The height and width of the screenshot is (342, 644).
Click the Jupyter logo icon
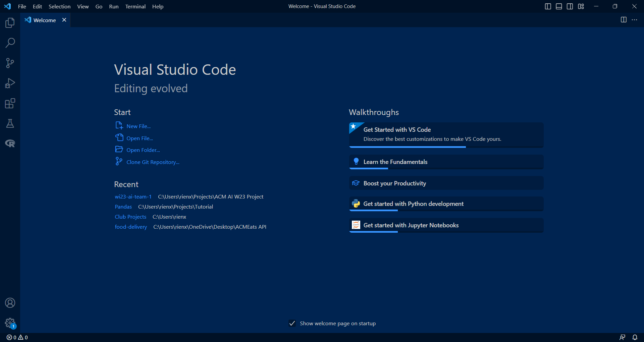tap(356, 225)
